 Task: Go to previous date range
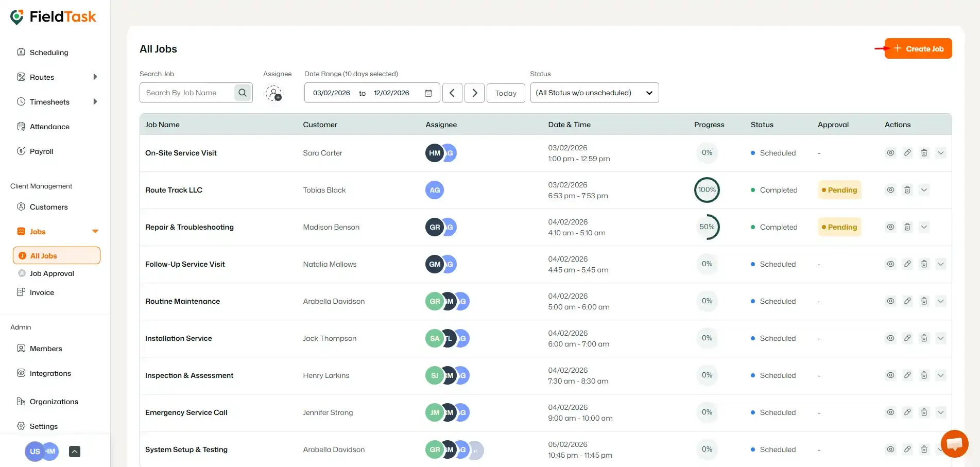(x=452, y=93)
